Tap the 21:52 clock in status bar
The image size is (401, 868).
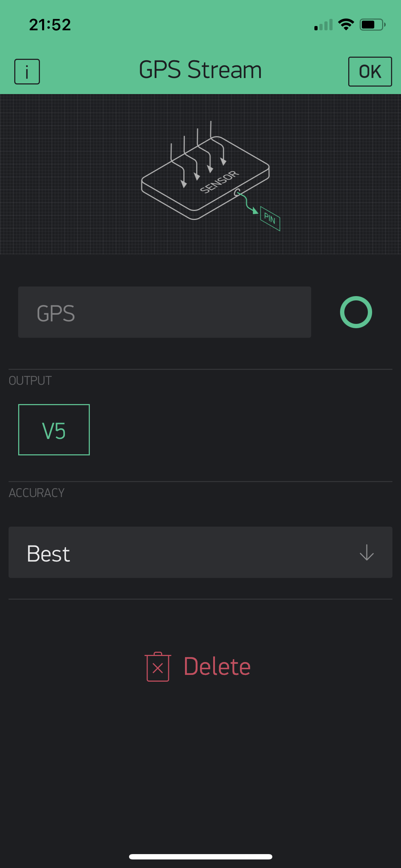(50, 25)
